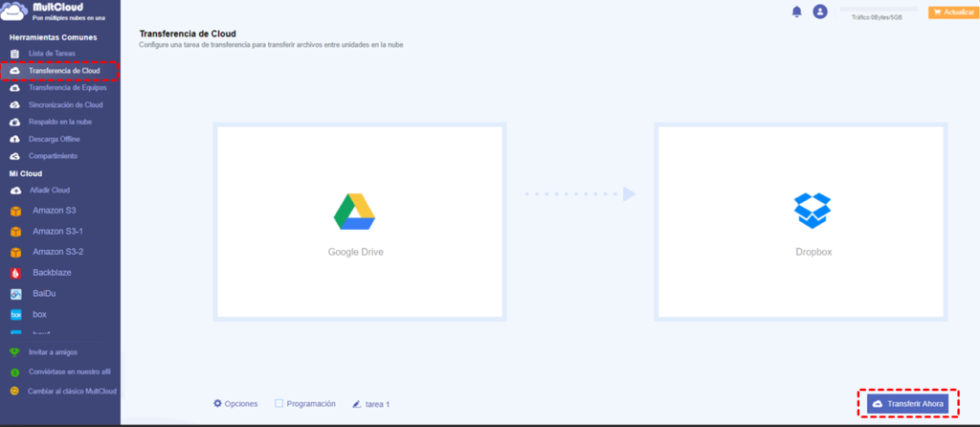
Task: Click the pencil icon beside tarea 1
Action: (x=357, y=404)
